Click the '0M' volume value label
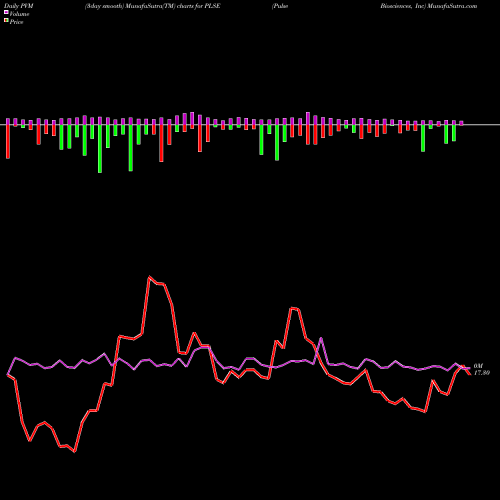 (x=478, y=366)
